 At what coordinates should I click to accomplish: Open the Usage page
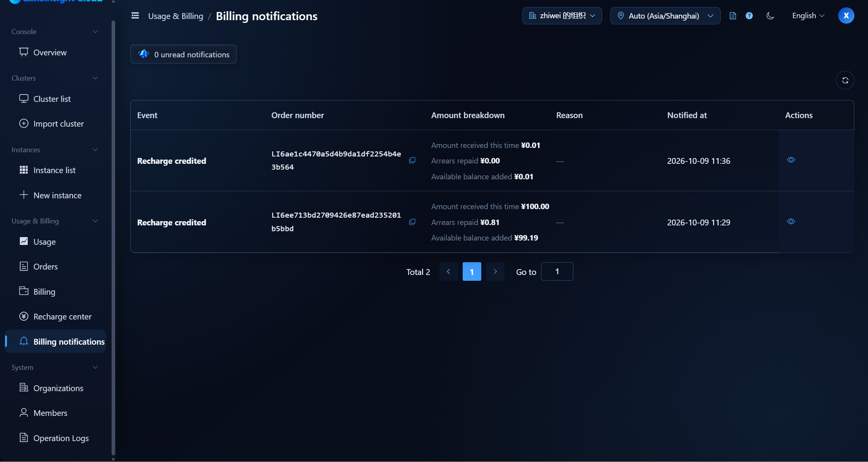55,242
